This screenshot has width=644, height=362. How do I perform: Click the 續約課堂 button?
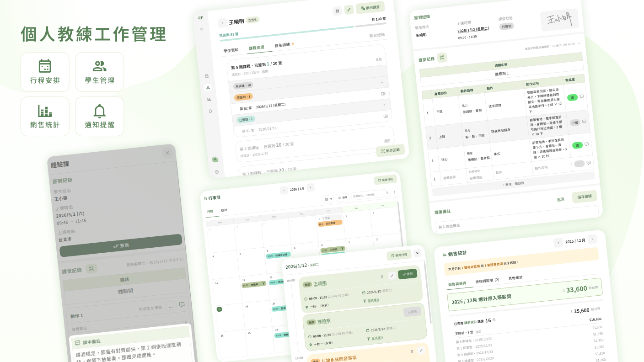(370, 7)
